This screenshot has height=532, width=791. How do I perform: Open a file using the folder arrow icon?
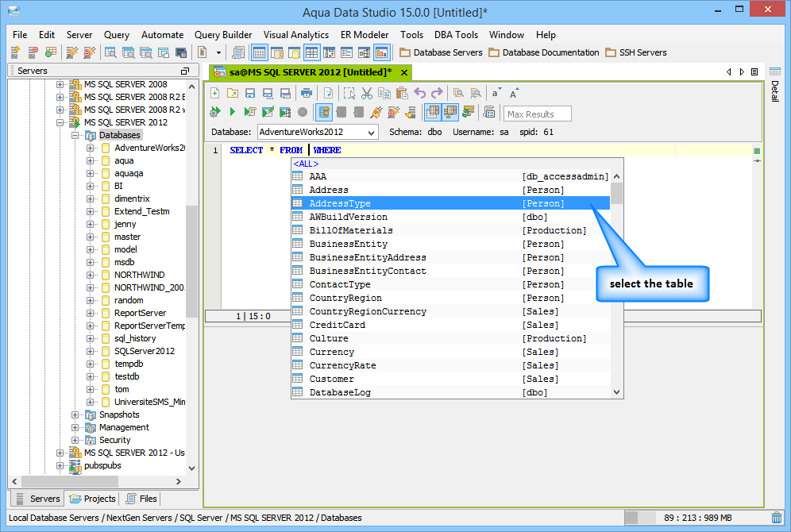233,93
